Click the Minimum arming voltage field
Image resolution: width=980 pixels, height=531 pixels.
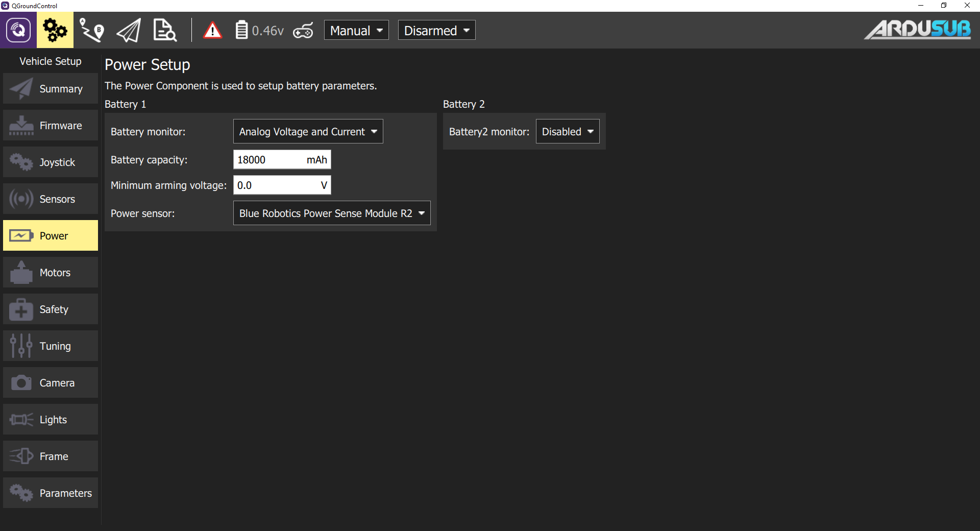(276, 185)
